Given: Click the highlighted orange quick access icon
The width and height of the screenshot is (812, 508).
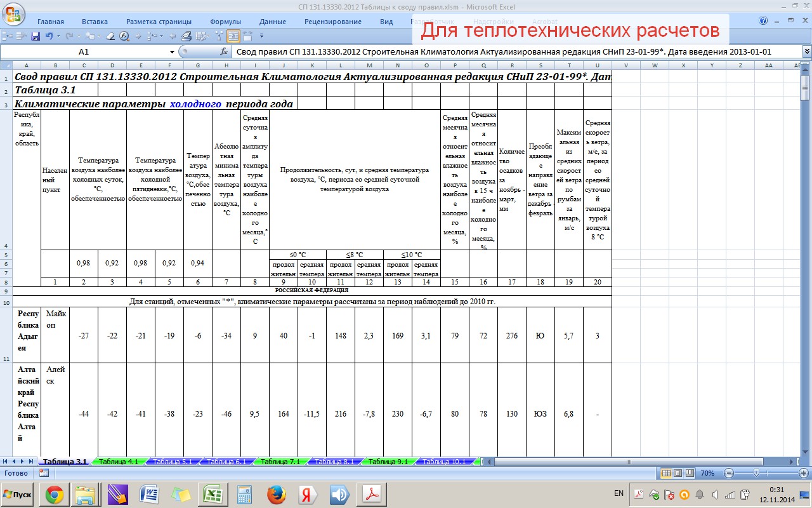Looking at the screenshot, I should (233, 36).
